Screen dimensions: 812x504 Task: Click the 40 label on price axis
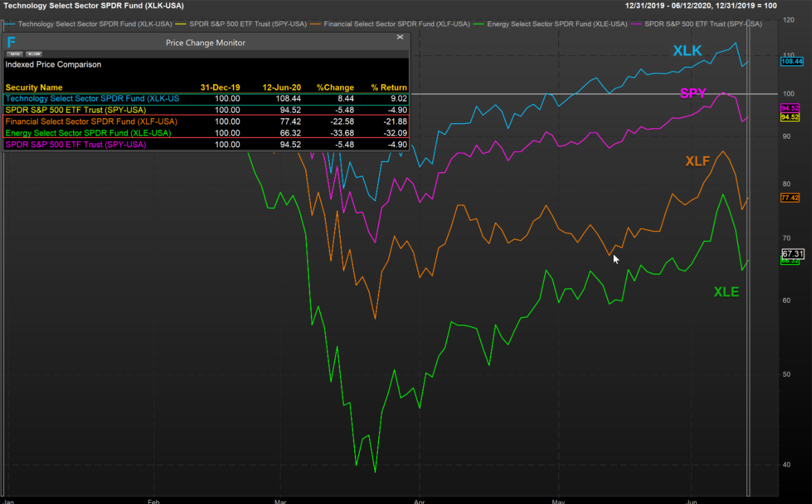click(x=787, y=464)
